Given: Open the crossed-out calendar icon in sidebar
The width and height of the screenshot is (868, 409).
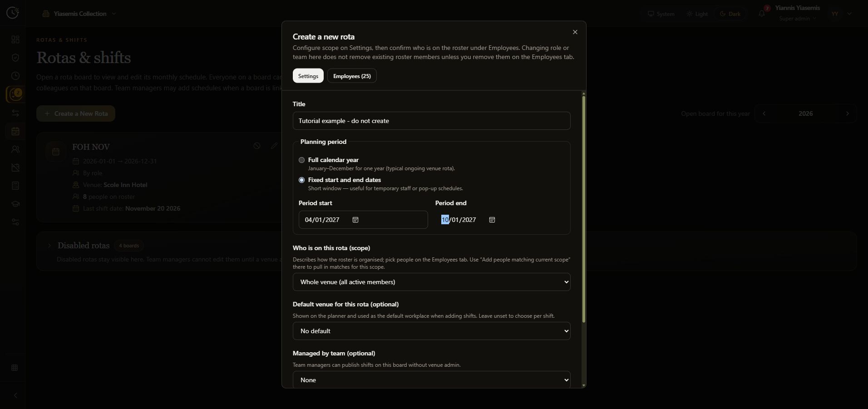Looking at the screenshot, I should pos(15,168).
